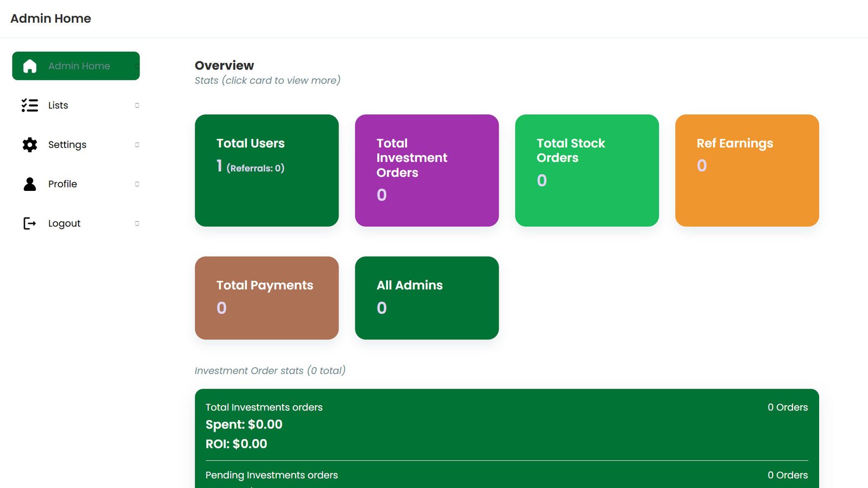Click the 0 value on Ref Earnings card
Image resolution: width=868 pixels, height=488 pixels.
(x=702, y=165)
